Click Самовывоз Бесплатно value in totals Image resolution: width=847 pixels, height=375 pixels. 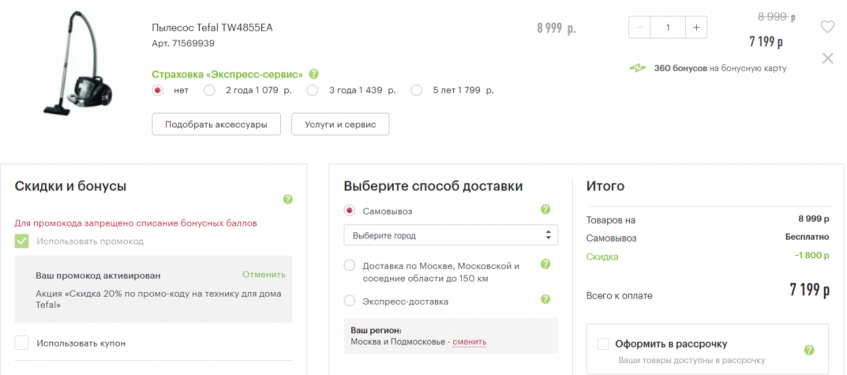point(807,237)
